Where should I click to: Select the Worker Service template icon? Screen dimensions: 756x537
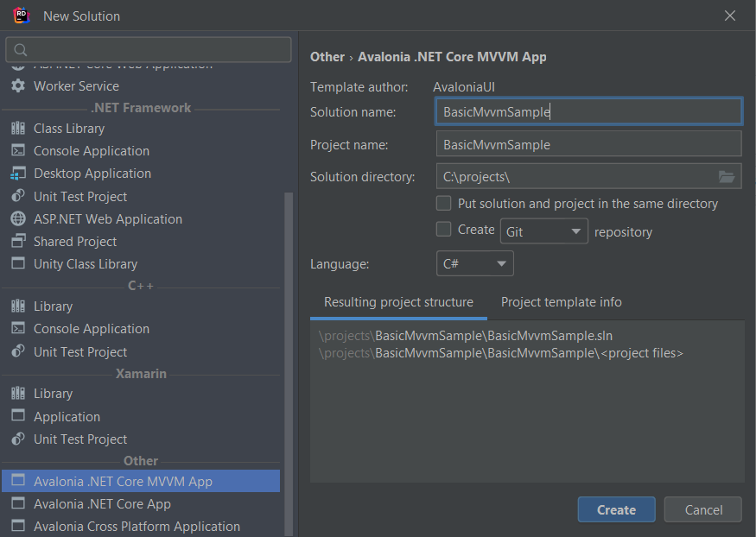19,85
